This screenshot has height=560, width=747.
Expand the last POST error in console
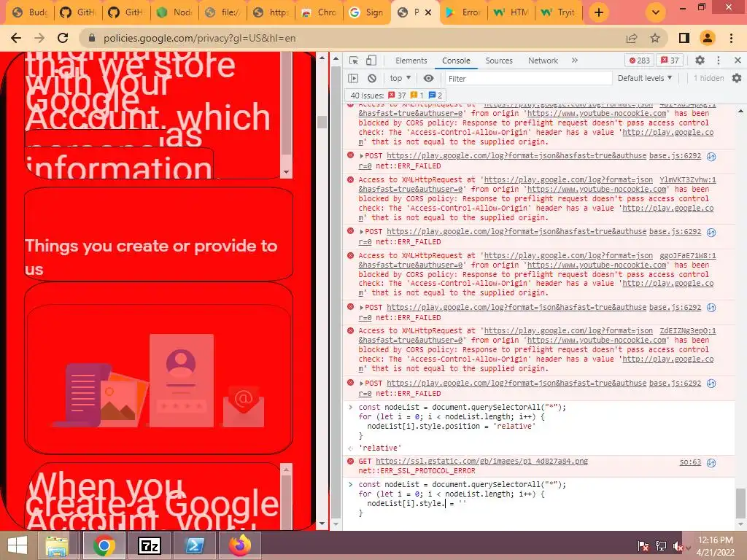click(362, 384)
